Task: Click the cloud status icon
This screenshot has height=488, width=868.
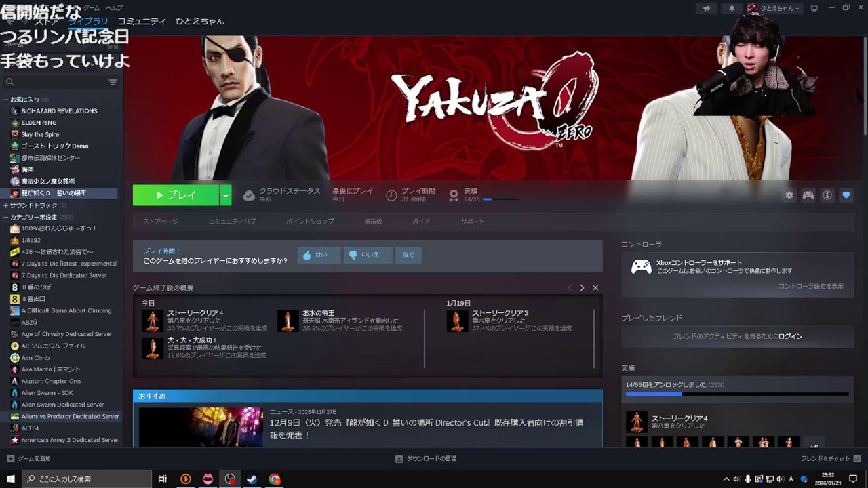Action: pyautogui.click(x=249, y=195)
